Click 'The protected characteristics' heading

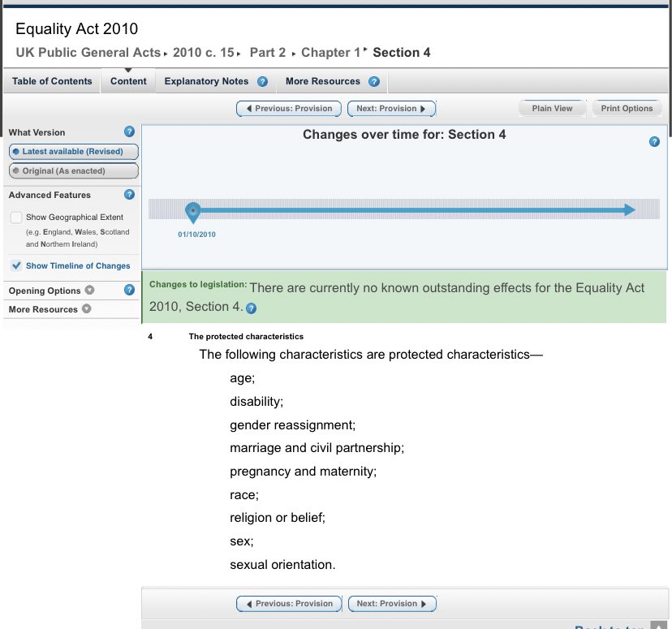[x=246, y=337]
